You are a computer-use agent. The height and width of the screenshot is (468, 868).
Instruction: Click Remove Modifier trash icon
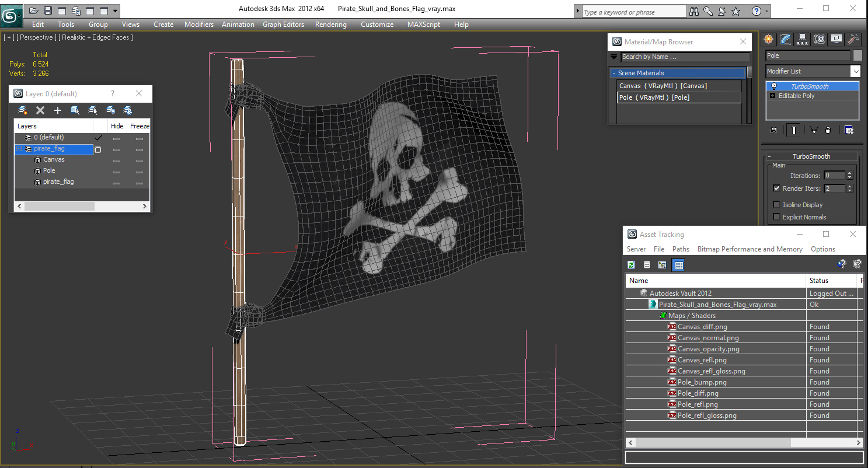click(x=828, y=130)
